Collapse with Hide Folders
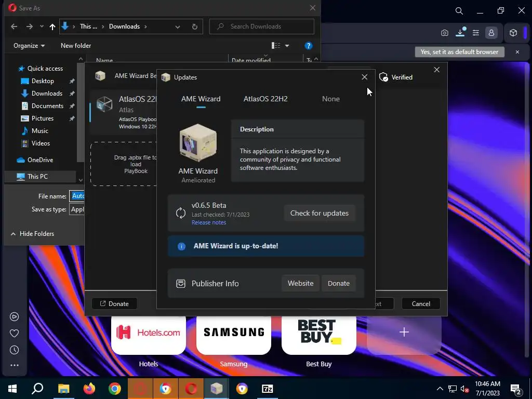This screenshot has height=399, width=532. tap(32, 234)
